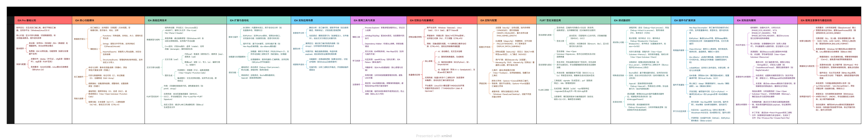Click the '数据安全与稳定性' node
Screen dimensions: 868x140
(807, 66)
